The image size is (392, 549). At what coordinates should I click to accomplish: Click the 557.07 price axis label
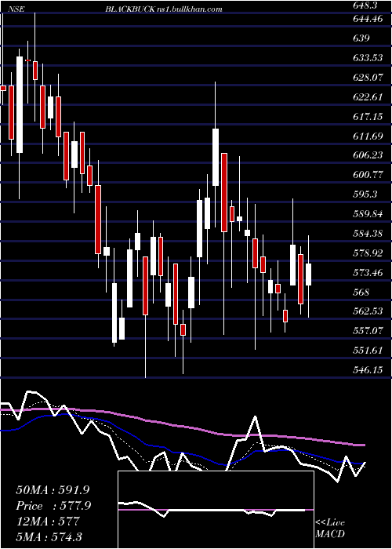[368, 330]
